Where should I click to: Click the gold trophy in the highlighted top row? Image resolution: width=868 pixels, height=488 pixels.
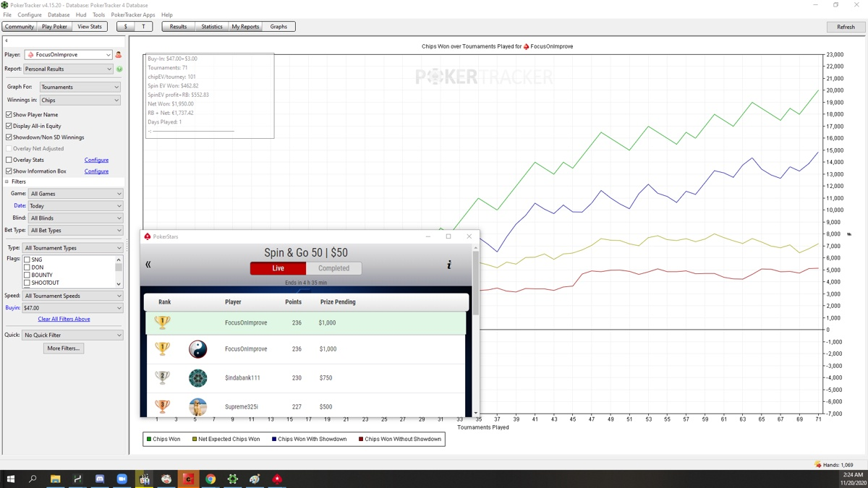click(x=163, y=322)
